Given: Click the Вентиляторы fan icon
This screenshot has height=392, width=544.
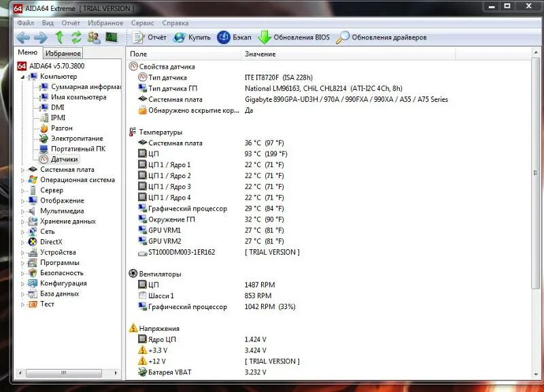Looking at the screenshot, I should (x=133, y=274).
